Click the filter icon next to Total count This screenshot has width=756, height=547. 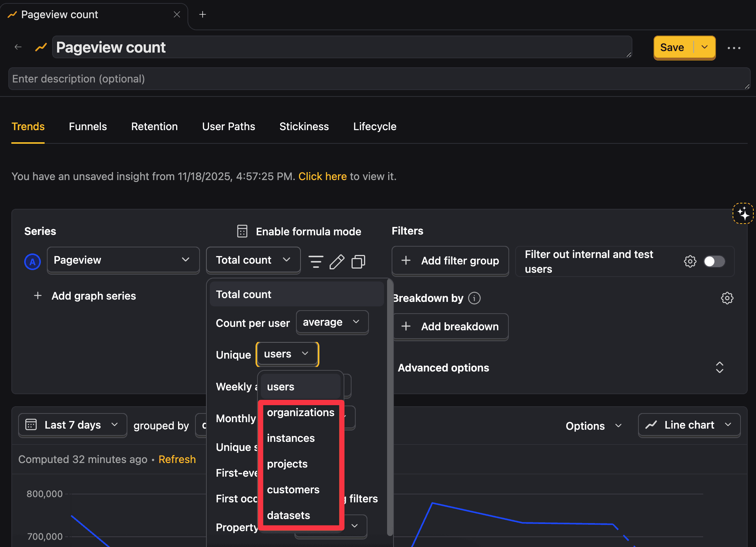coord(316,261)
